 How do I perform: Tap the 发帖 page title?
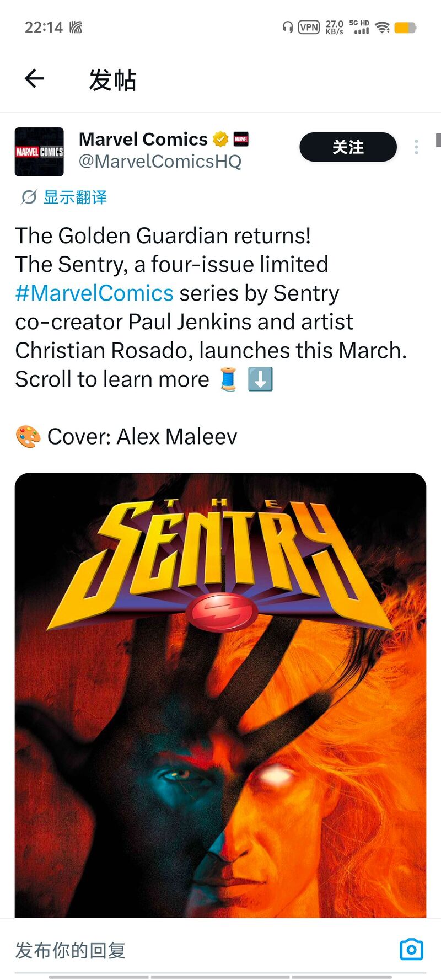(112, 80)
